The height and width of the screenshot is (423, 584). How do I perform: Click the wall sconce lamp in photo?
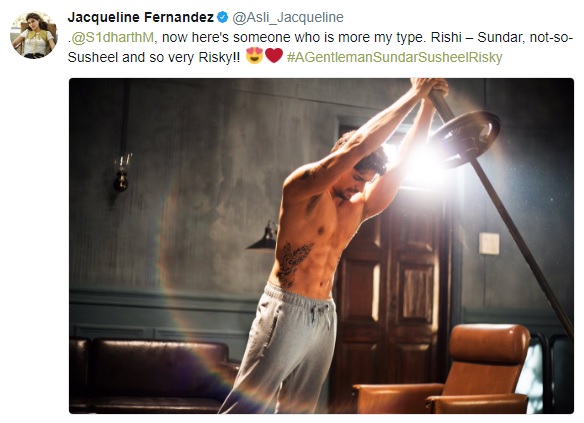122,172
